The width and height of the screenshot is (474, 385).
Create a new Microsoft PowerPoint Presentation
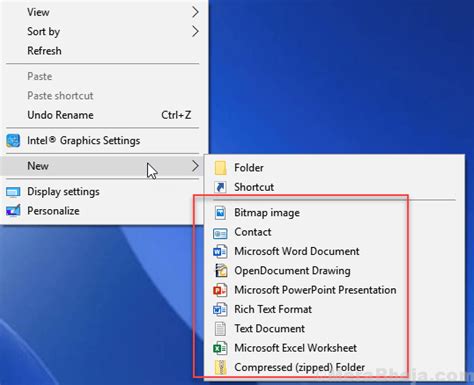point(334,290)
